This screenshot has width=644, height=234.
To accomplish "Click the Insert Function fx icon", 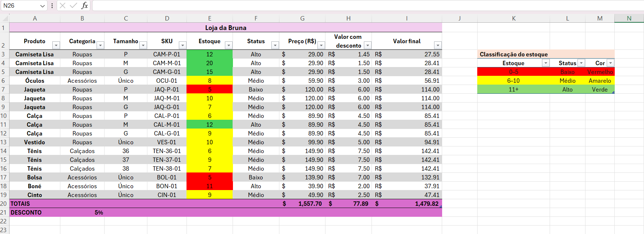I will [84, 5].
